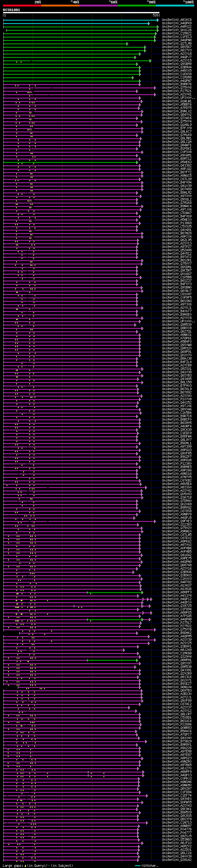Click the Large gaps legend text

[38, 865]
